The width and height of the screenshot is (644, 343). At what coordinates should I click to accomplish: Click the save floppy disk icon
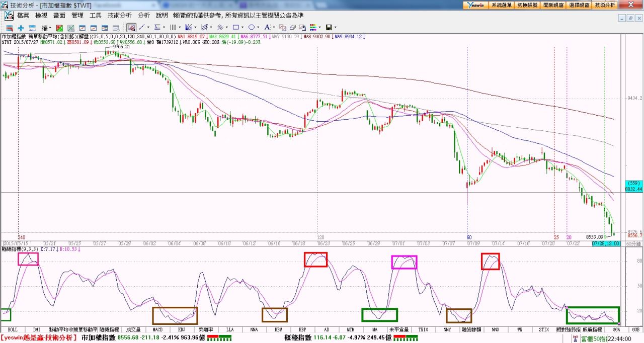click(329, 27)
